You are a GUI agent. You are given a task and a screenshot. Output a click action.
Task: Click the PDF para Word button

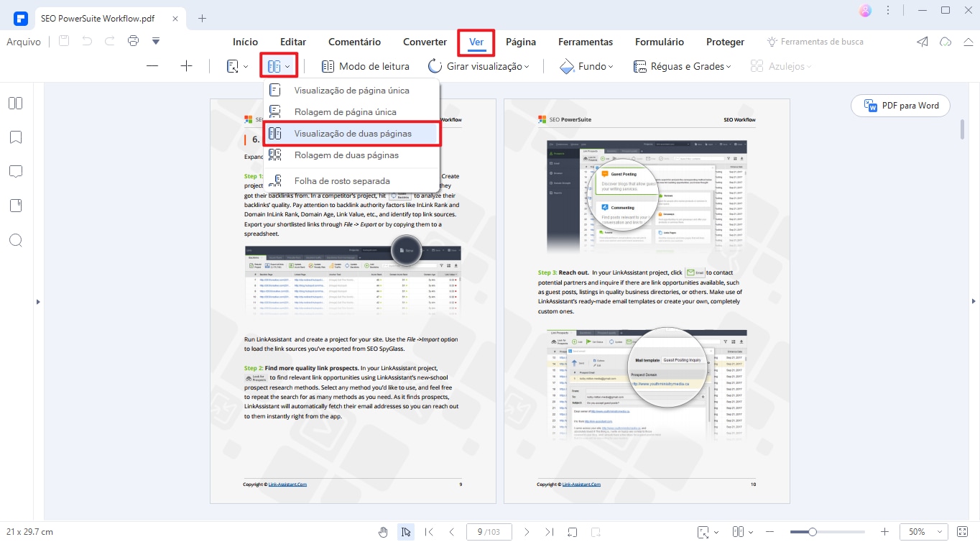pyautogui.click(x=901, y=106)
